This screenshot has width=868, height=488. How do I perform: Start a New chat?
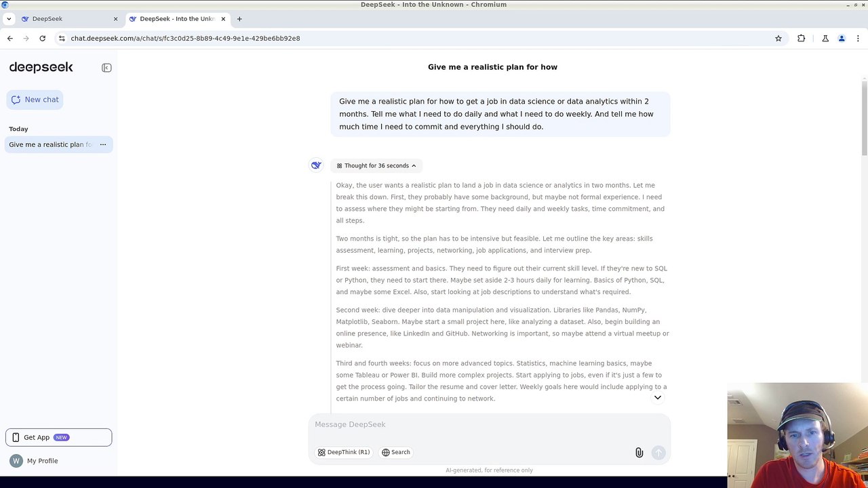35,100
